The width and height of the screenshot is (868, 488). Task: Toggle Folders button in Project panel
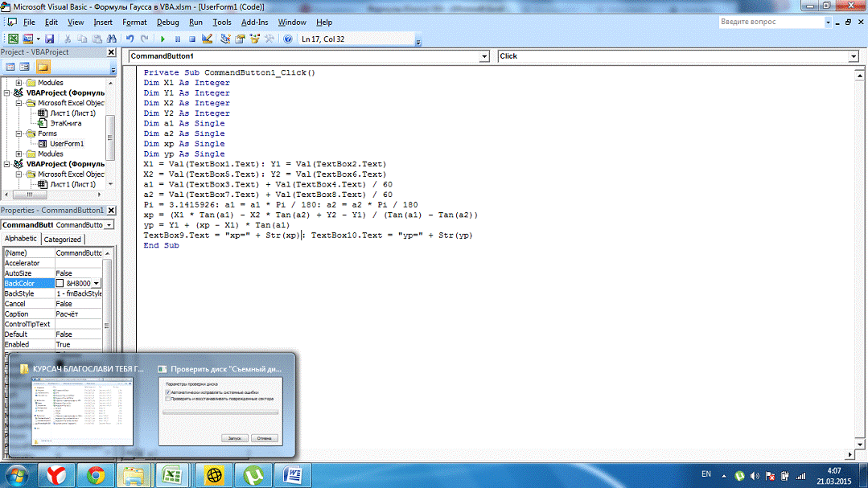tap(43, 67)
